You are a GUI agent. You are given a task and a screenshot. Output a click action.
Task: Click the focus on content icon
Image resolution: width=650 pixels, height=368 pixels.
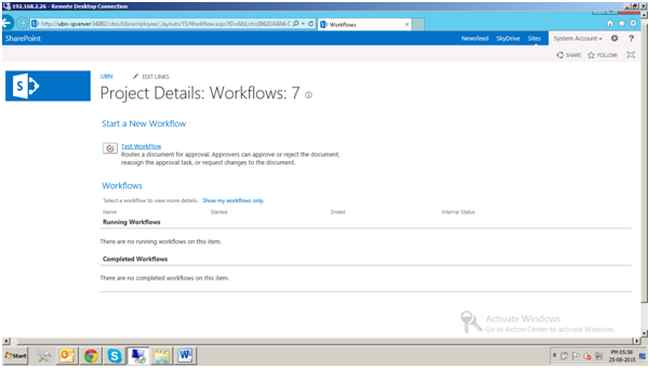pyautogui.click(x=631, y=55)
